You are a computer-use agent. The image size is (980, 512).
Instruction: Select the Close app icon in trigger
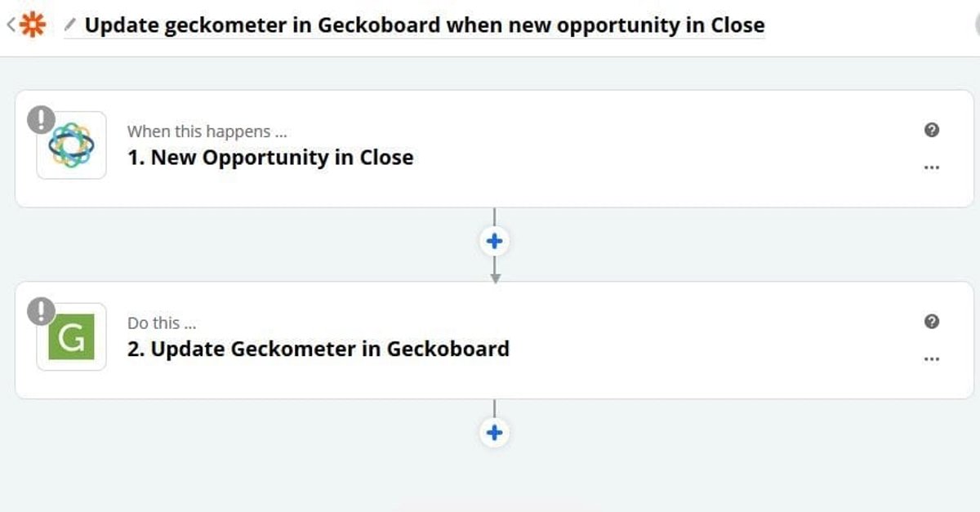coord(71,145)
